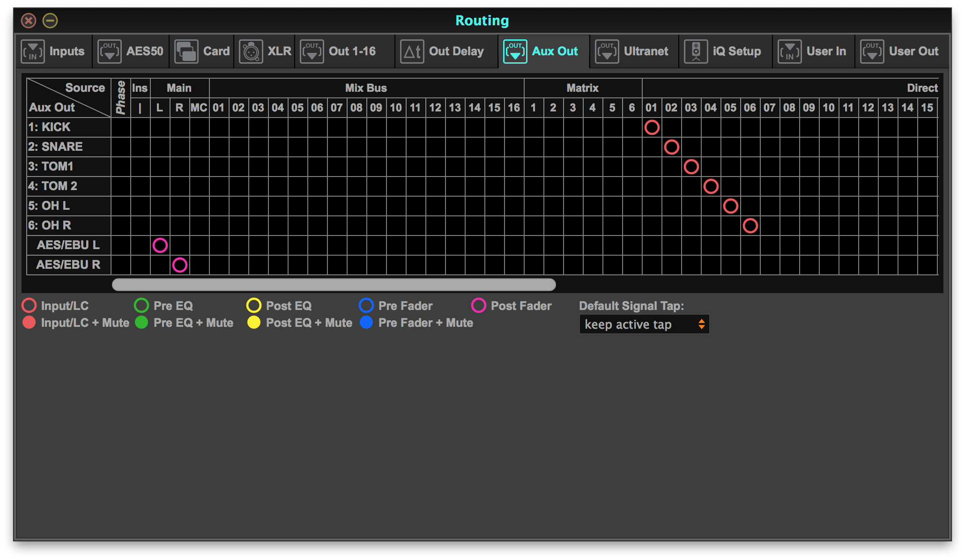
Task: Click the iQ Setup speaker icon
Action: coord(696,52)
